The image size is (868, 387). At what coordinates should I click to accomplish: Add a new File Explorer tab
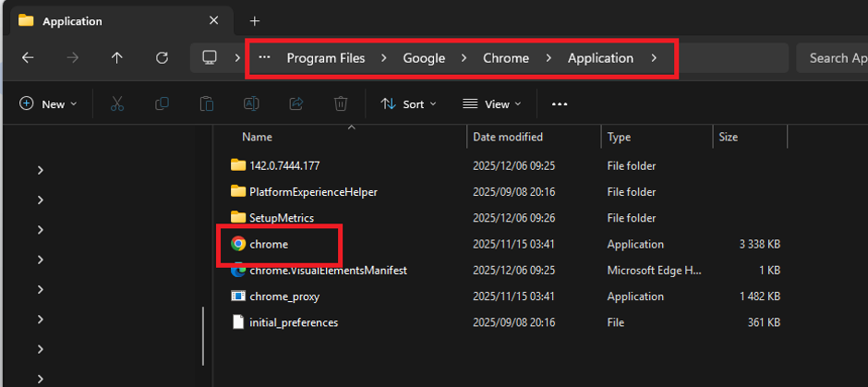click(255, 21)
